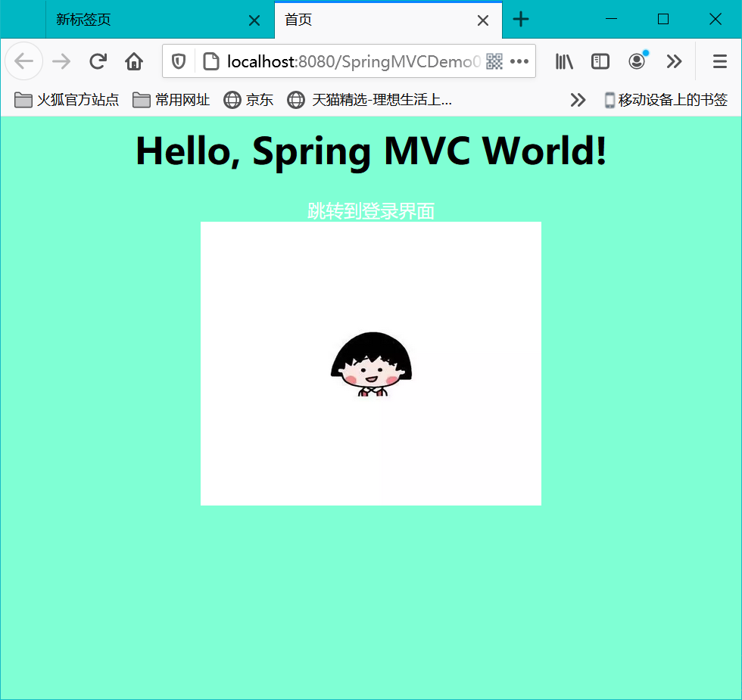
Task: Follow the 跳转到登录界面 link
Action: coord(371,211)
